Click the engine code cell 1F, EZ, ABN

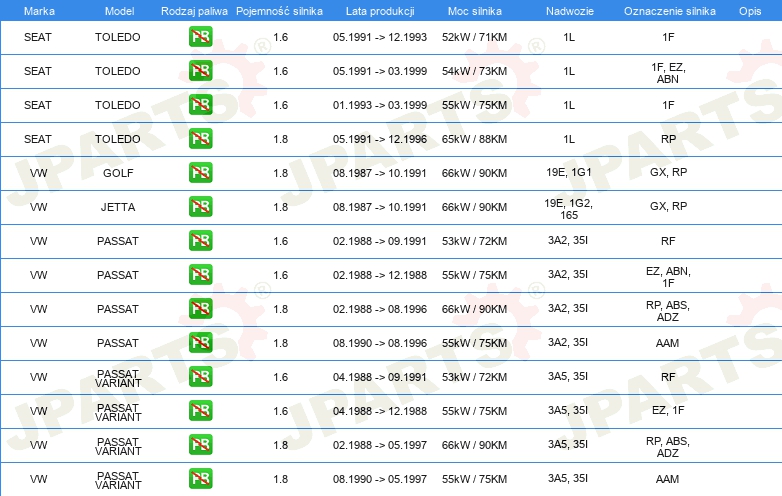668,73
